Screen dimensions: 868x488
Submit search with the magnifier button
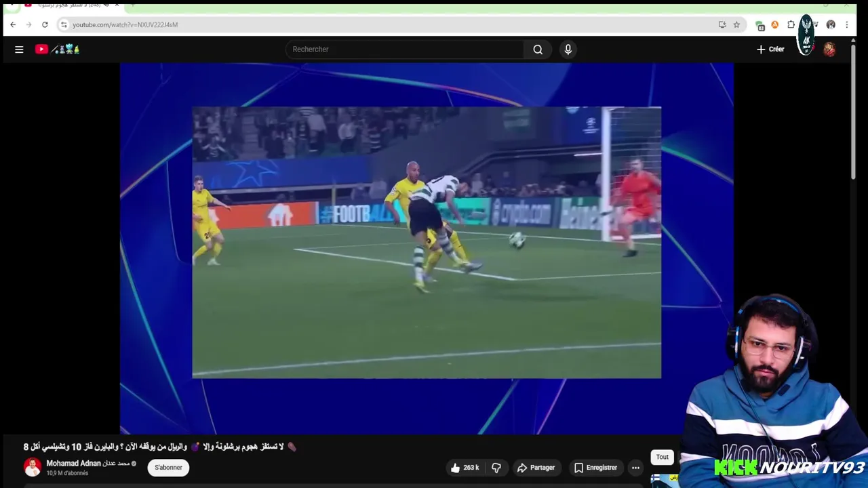click(538, 49)
